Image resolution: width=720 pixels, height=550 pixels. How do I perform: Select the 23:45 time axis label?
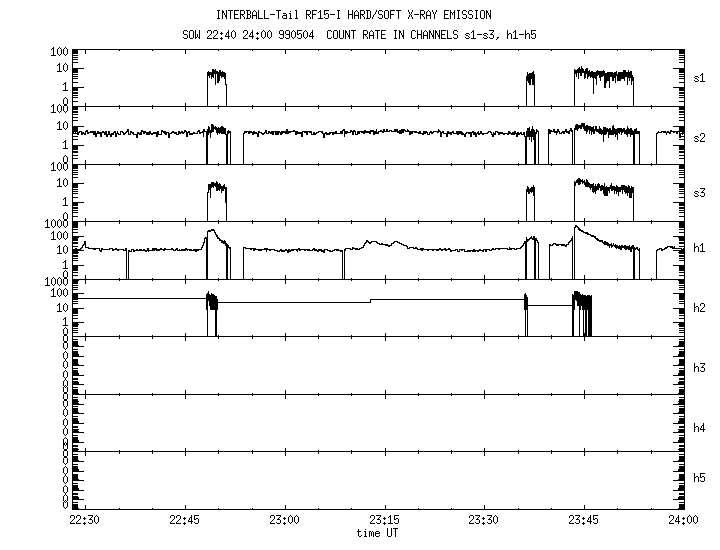coord(583,520)
